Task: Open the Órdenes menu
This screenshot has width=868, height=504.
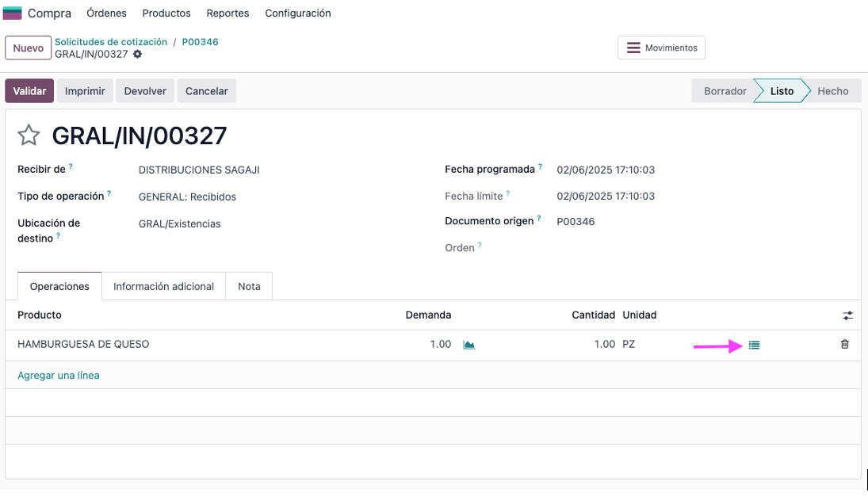Action: (106, 13)
